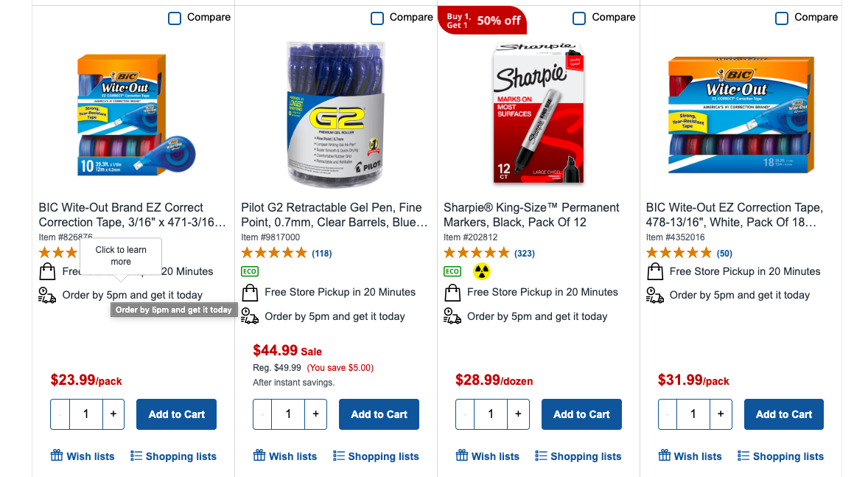Click the yellow hazard icon under Sharpie markers

[481, 271]
